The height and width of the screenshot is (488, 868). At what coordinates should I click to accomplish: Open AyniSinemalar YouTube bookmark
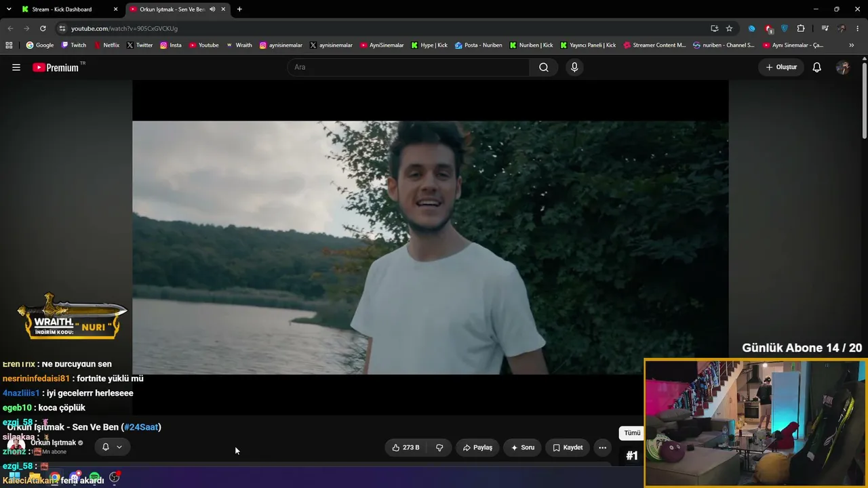[382, 45]
